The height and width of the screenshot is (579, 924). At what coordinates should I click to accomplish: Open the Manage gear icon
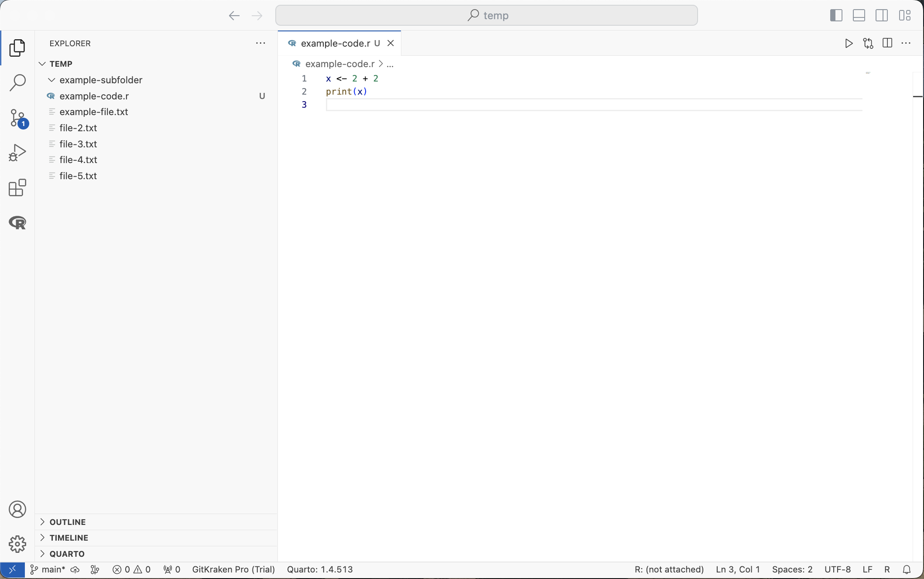[x=17, y=544]
